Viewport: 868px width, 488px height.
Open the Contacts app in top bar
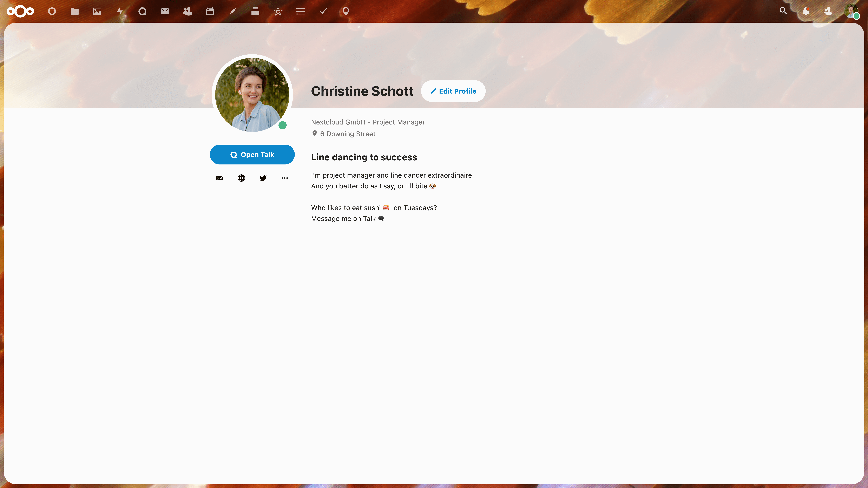(187, 11)
